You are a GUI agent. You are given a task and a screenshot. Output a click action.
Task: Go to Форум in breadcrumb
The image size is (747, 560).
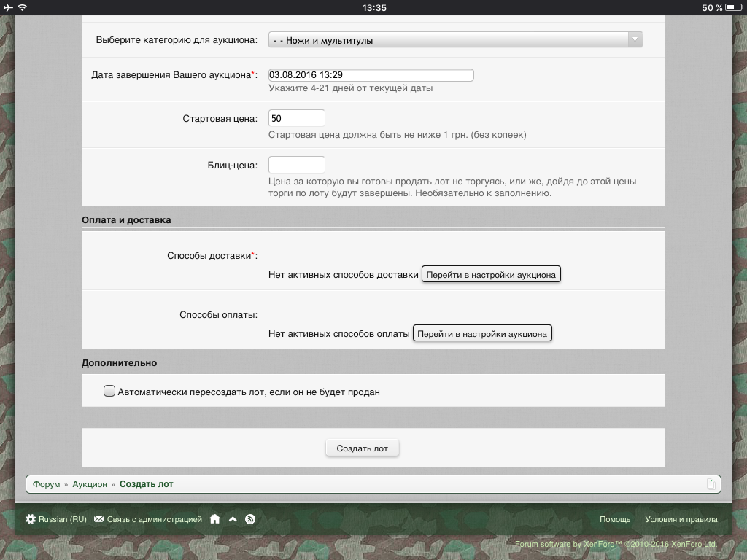coord(46,484)
